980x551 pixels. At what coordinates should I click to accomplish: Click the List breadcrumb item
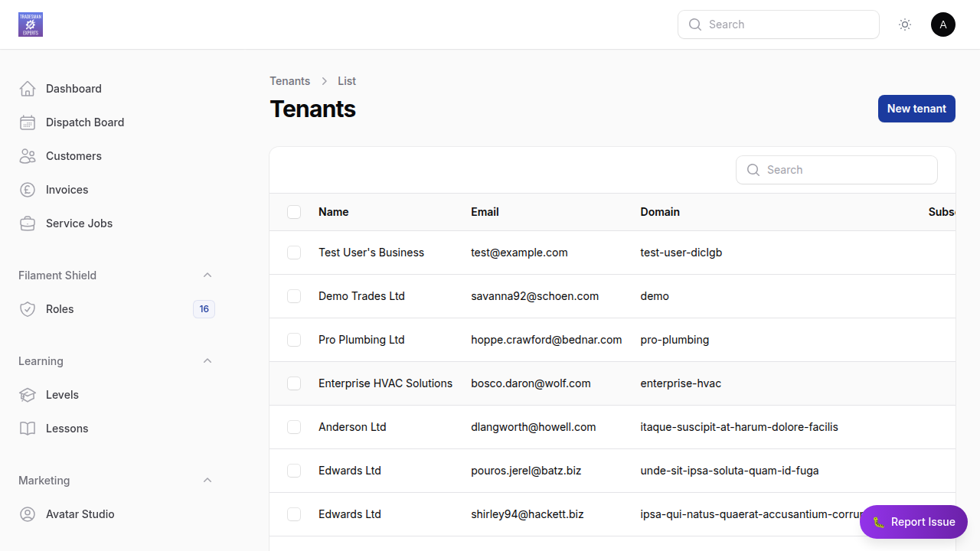[346, 80]
